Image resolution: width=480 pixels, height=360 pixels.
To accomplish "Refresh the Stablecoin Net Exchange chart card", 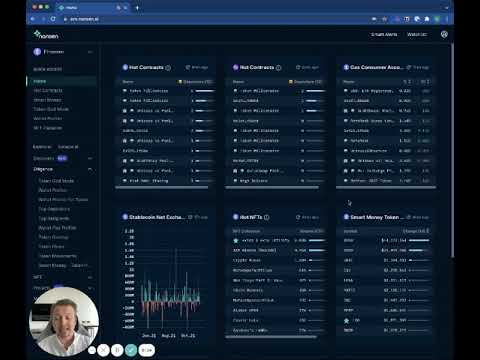I will [190, 217].
